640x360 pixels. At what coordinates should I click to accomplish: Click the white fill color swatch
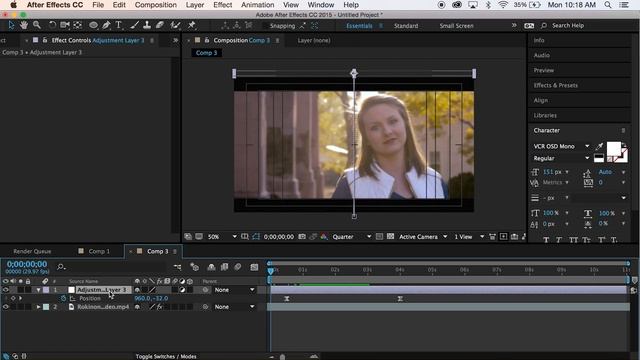click(613, 149)
